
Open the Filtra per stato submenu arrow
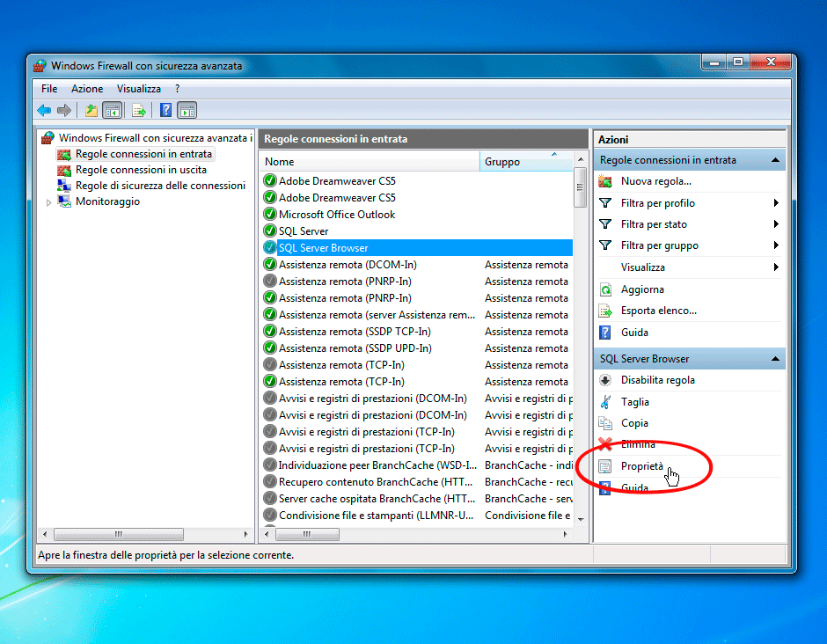point(776,224)
